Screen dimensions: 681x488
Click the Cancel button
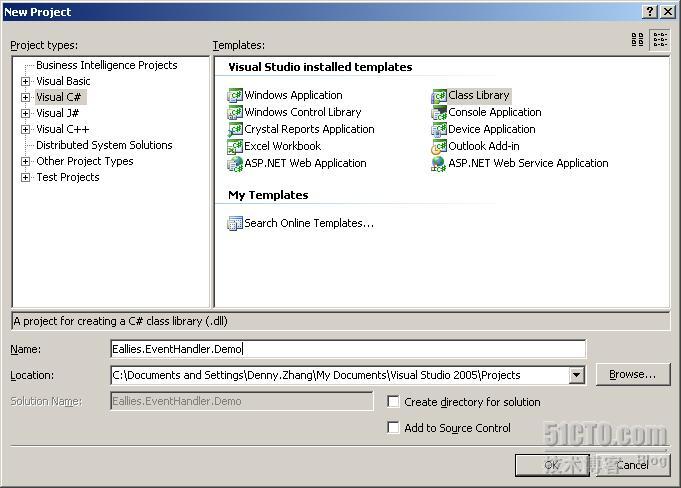pyautogui.click(x=633, y=465)
